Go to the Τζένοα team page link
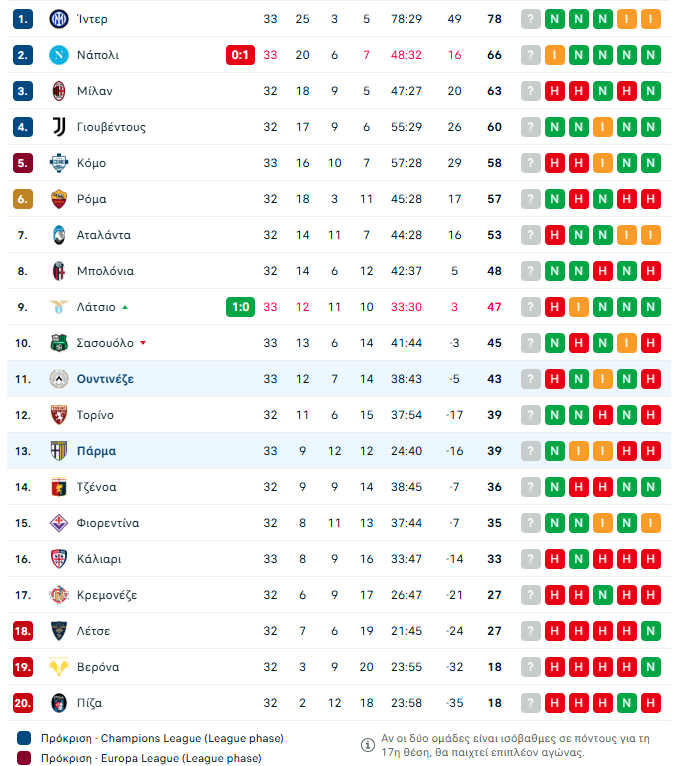683x766 pixels. [96, 487]
